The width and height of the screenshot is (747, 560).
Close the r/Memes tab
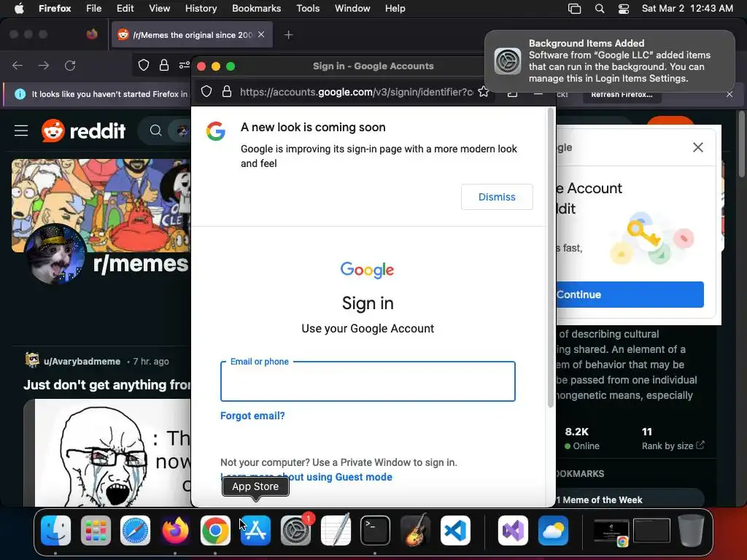click(261, 34)
